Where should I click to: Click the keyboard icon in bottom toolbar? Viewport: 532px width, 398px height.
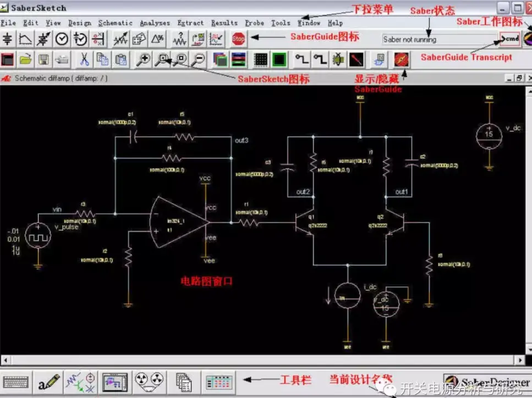point(15,383)
